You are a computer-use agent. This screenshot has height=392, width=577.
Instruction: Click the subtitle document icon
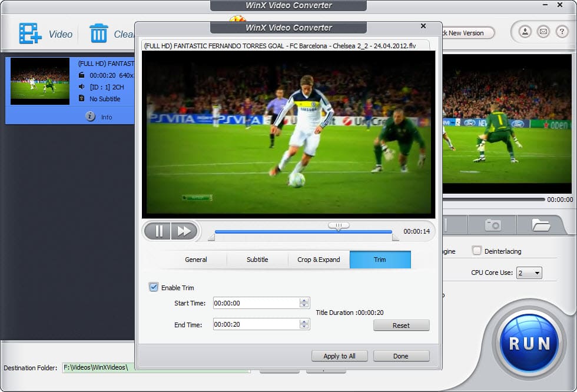click(x=82, y=98)
